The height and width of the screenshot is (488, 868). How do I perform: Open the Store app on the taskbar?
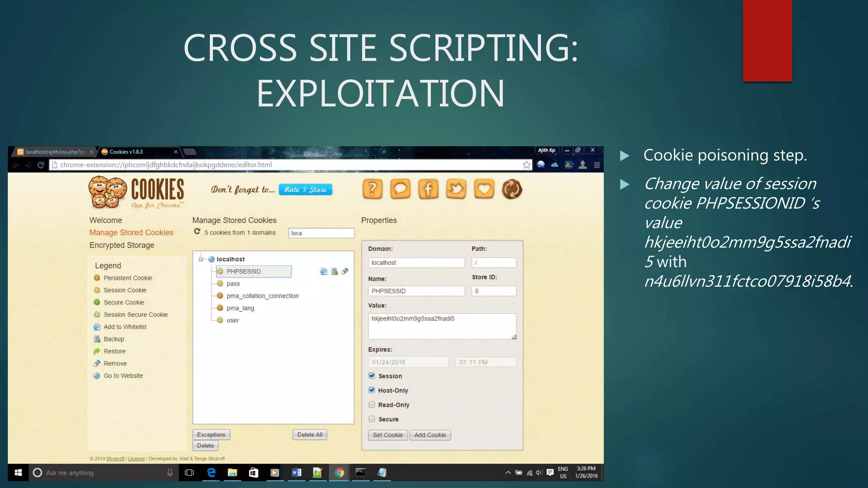pos(253,473)
